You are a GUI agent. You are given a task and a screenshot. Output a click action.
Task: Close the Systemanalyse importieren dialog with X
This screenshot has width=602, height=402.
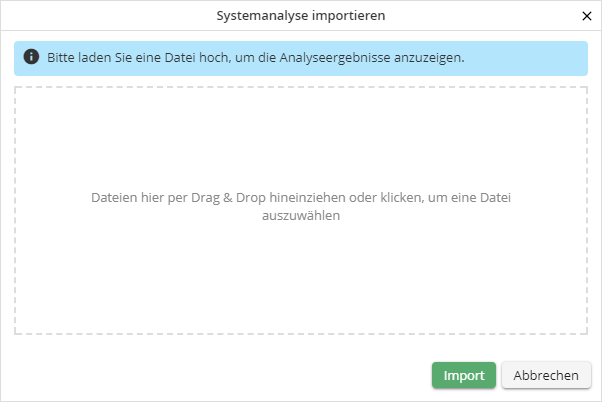(x=587, y=16)
